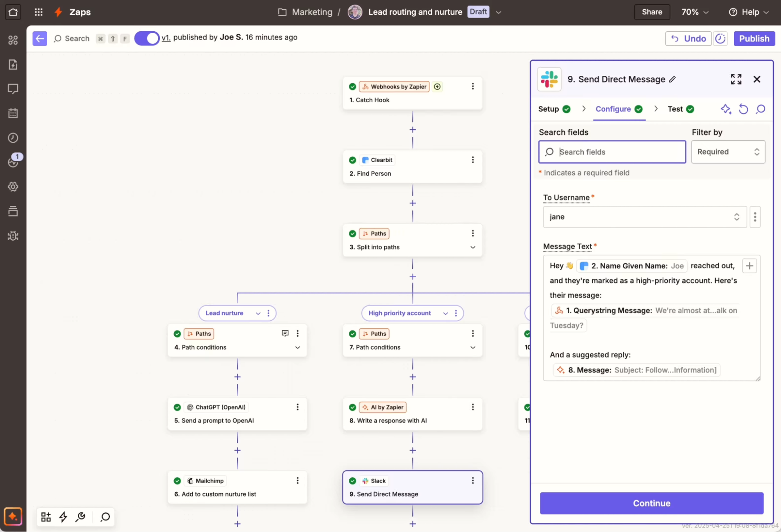The image size is (781, 532).
Task: Open the 70% zoom level control
Action: [695, 12]
